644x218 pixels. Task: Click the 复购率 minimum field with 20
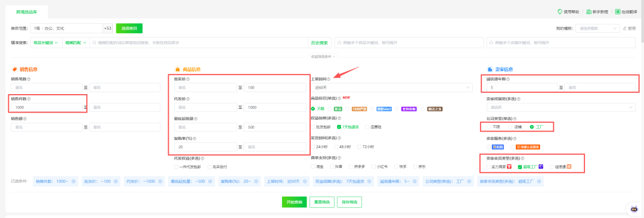point(206,147)
